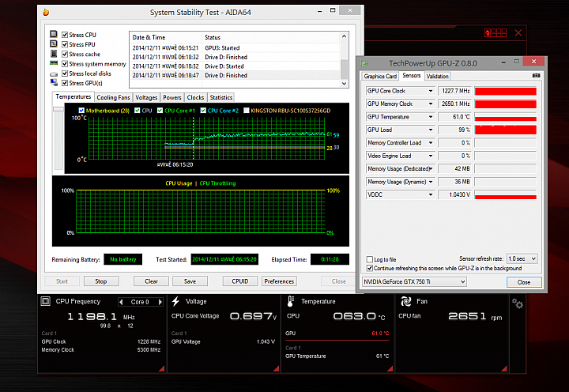Switch to Voltages tab

pyautogui.click(x=146, y=97)
